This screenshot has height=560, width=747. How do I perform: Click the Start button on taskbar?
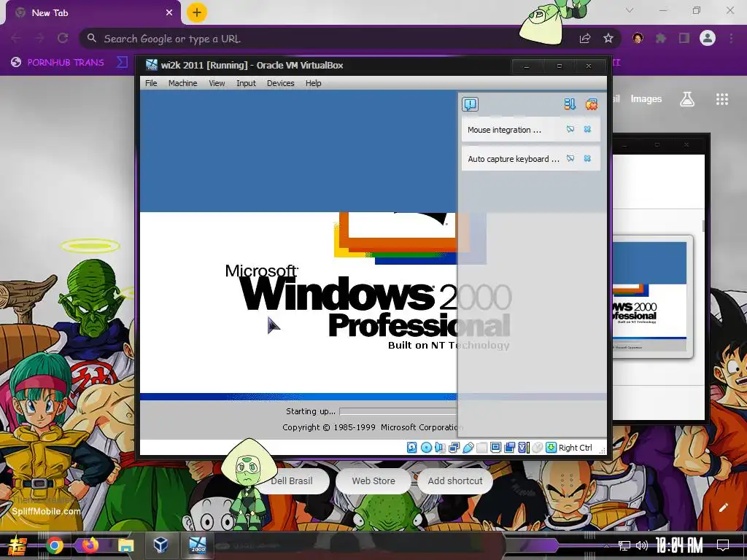point(18,545)
